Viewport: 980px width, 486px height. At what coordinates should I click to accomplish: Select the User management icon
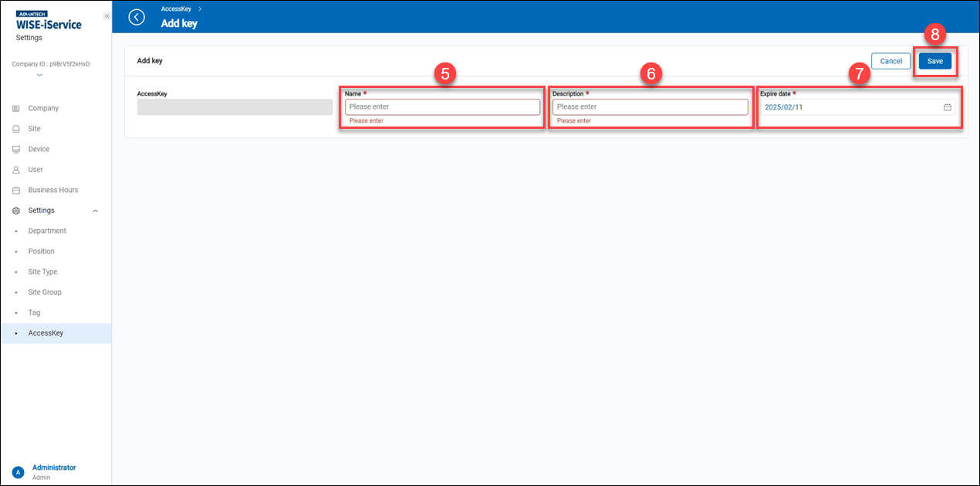point(16,169)
